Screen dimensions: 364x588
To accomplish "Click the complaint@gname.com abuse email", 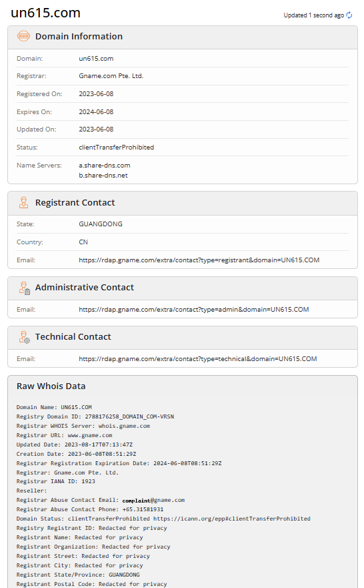I will point(153,501).
